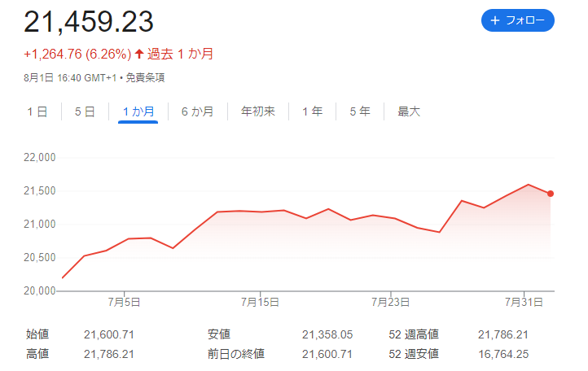Click the change value +1,264.76 (6.26%)
Image resolution: width=588 pixels, height=371 pixels.
77,54
